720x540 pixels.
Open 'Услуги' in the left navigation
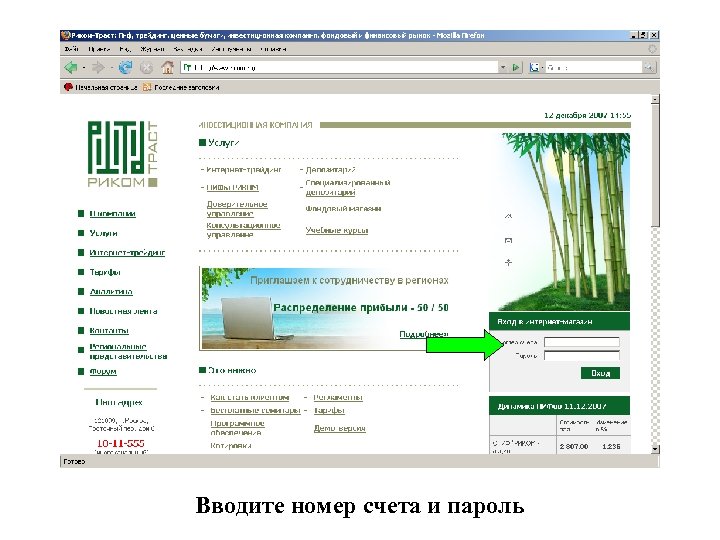103,233
